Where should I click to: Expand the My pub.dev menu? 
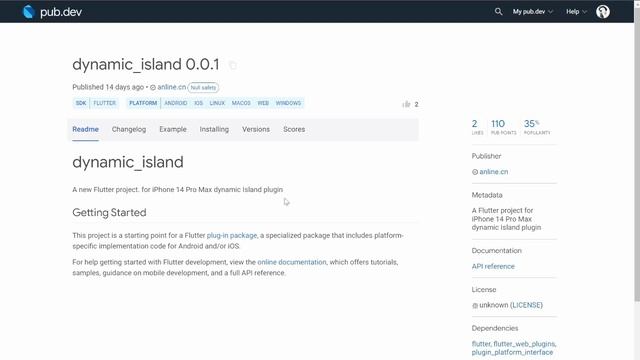(x=533, y=11)
